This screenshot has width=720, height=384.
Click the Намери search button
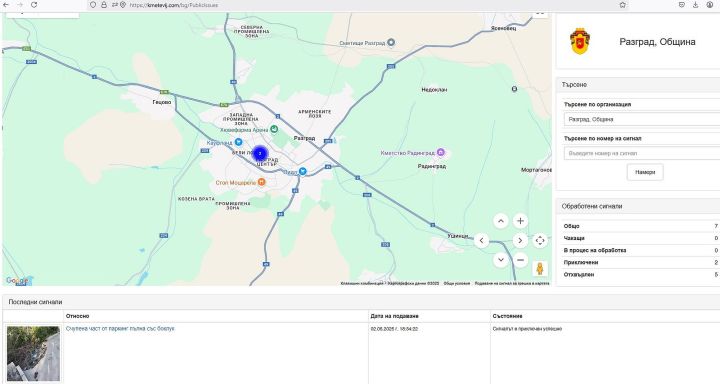click(x=645, y=172)
